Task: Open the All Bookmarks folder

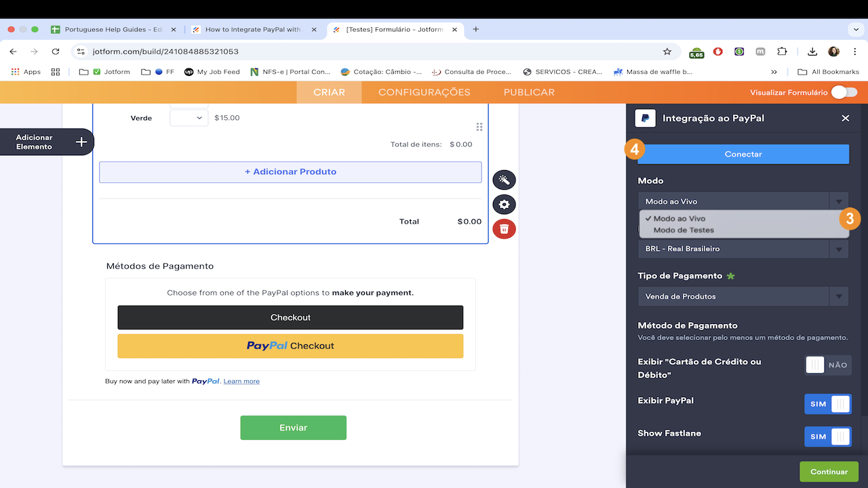Action: [829, 72]
